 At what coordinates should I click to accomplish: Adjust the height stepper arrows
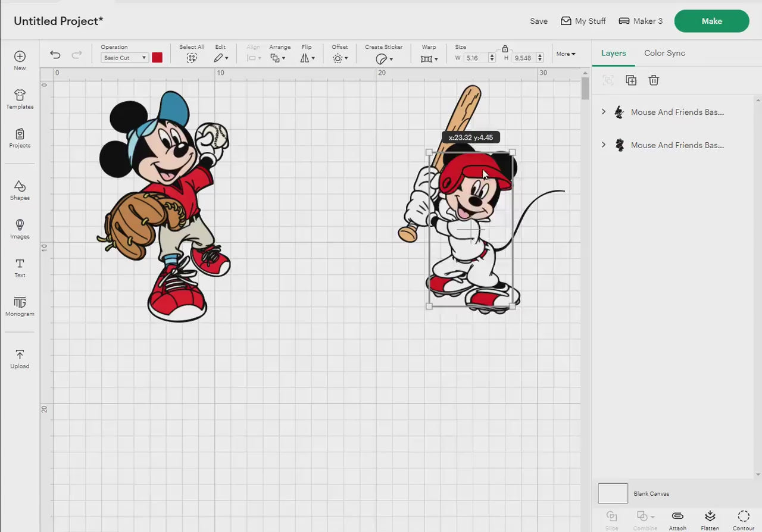(540, 58)
